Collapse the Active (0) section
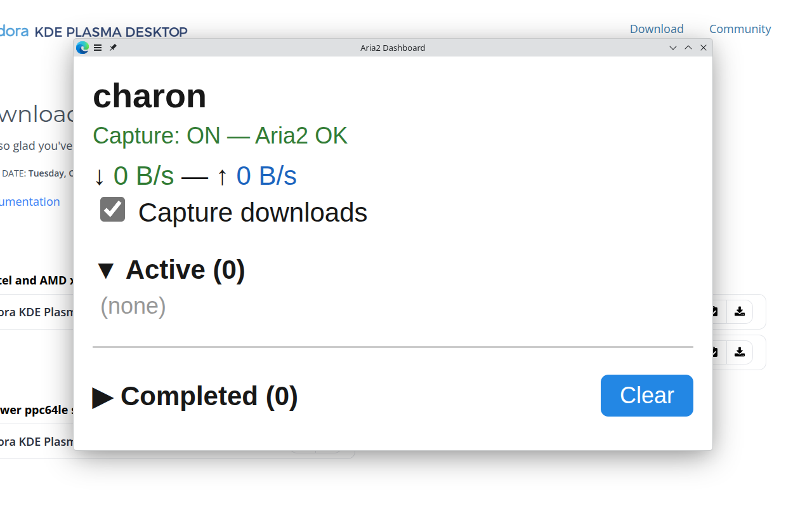This screenshot has height=508, width=812. pos(105,271)
